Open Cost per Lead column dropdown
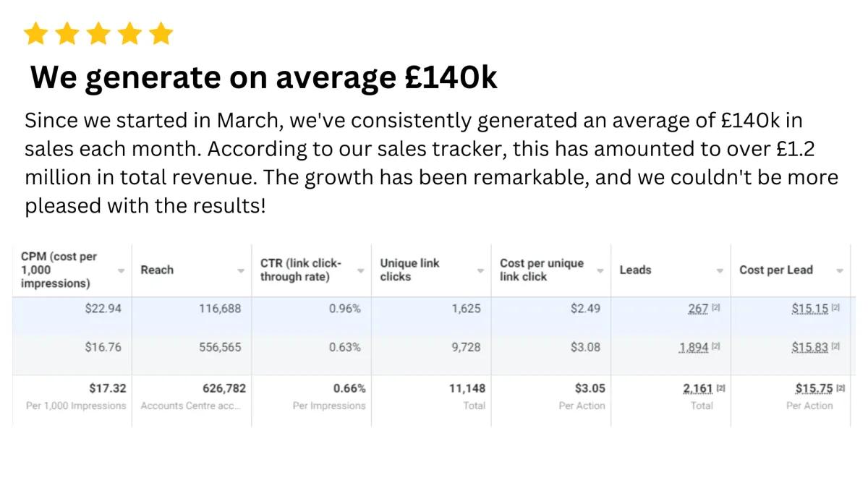This screenshot has height=488, width=868. pos(839,270)
